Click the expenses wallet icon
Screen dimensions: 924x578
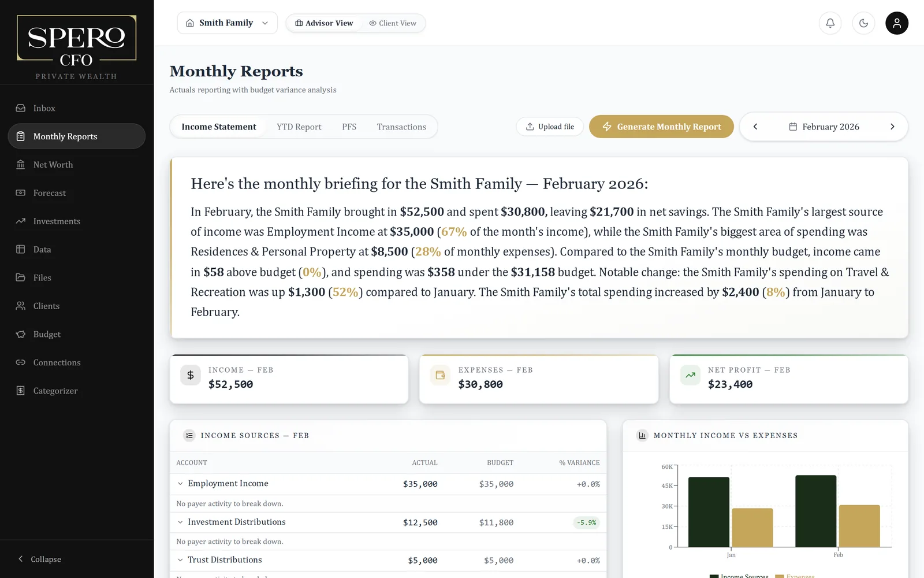pos(440,375)
